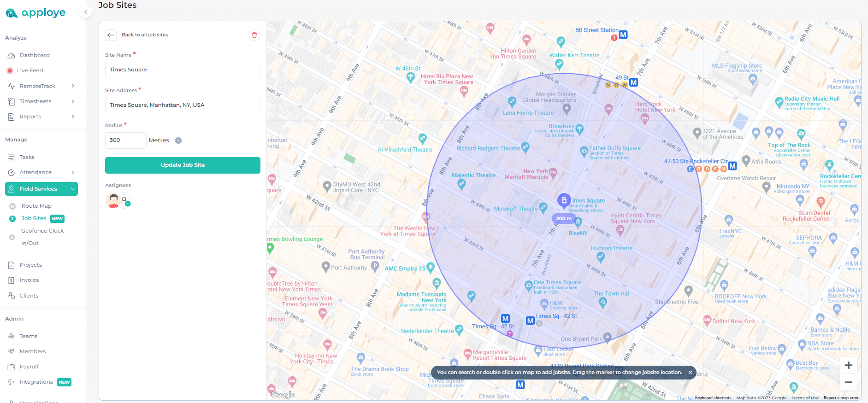Open Keyboard shortcuts link on map
Image resolution: width=868 pixels, height=403 pixels.
pyautogui.click(x=713, y=398)
